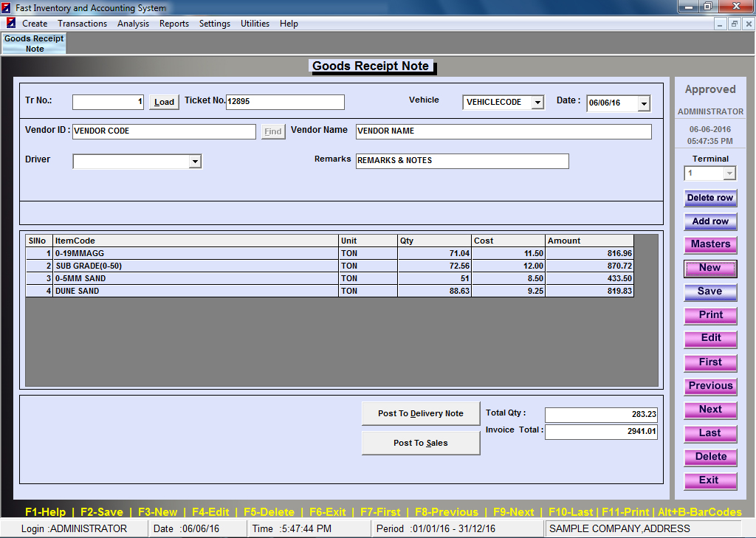Click the Add row button
This screenshot has height=538, width=756.
709,221
